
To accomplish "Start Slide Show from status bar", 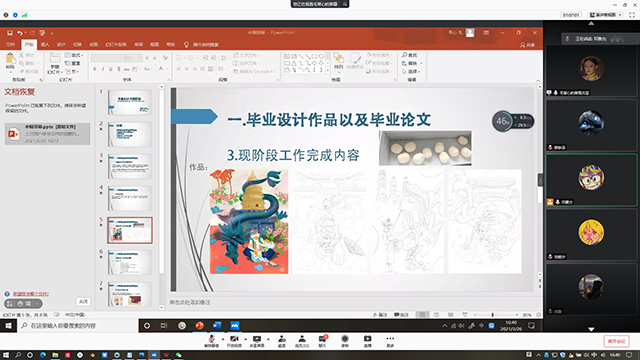I will [464, 315].
